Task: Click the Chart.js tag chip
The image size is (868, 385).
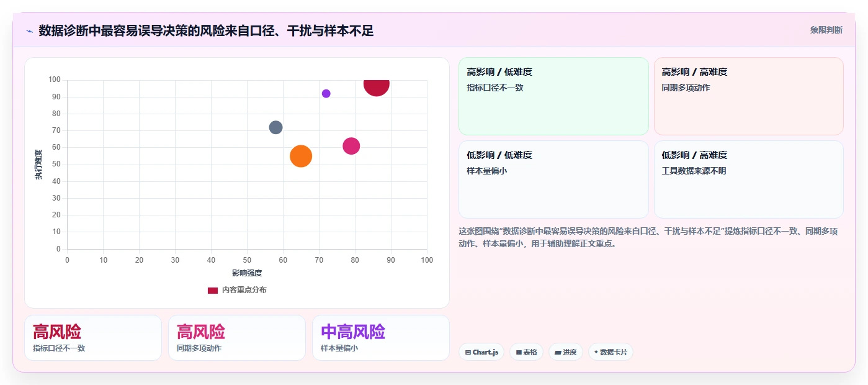Action: [x=481, y=352]
